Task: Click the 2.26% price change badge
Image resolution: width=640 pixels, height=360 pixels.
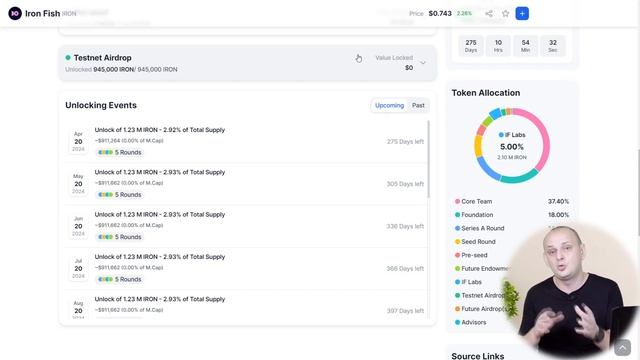Action: [x=464, y=13]
